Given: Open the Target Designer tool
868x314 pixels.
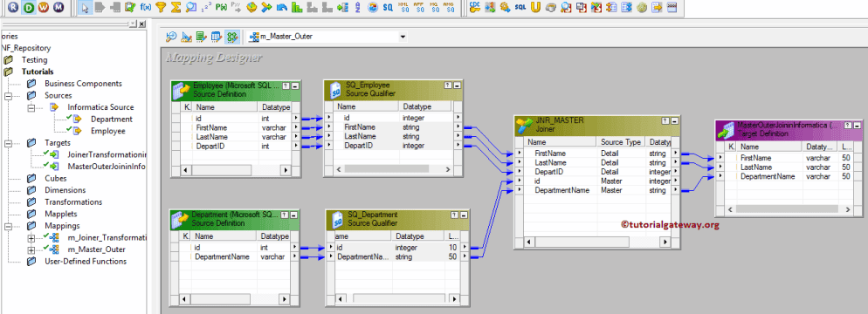Looking at the screenshot, I should coord(187,37).
